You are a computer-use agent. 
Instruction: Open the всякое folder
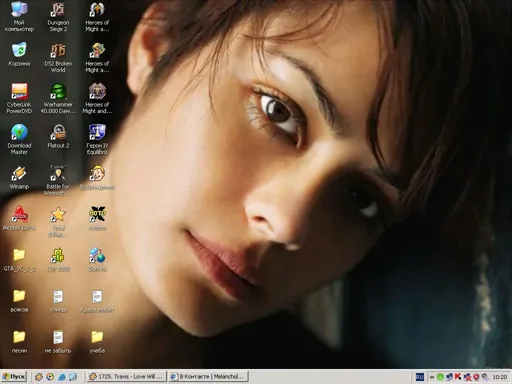pos(19,301)
